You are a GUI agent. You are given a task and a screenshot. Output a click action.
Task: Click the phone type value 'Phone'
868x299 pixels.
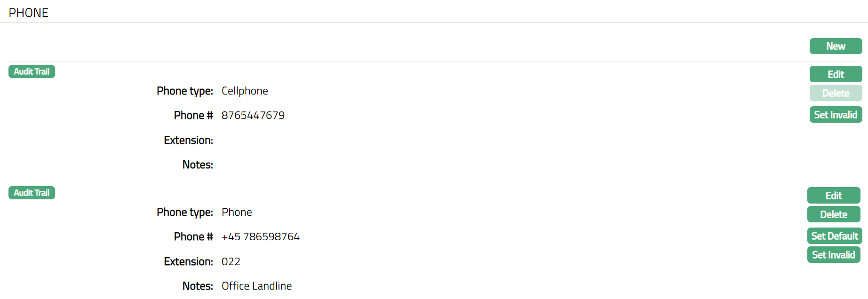tap(237, 212)
